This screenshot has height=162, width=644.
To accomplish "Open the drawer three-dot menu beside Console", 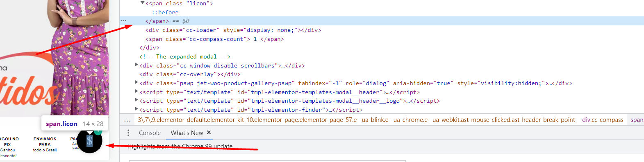I will point(128,133).
